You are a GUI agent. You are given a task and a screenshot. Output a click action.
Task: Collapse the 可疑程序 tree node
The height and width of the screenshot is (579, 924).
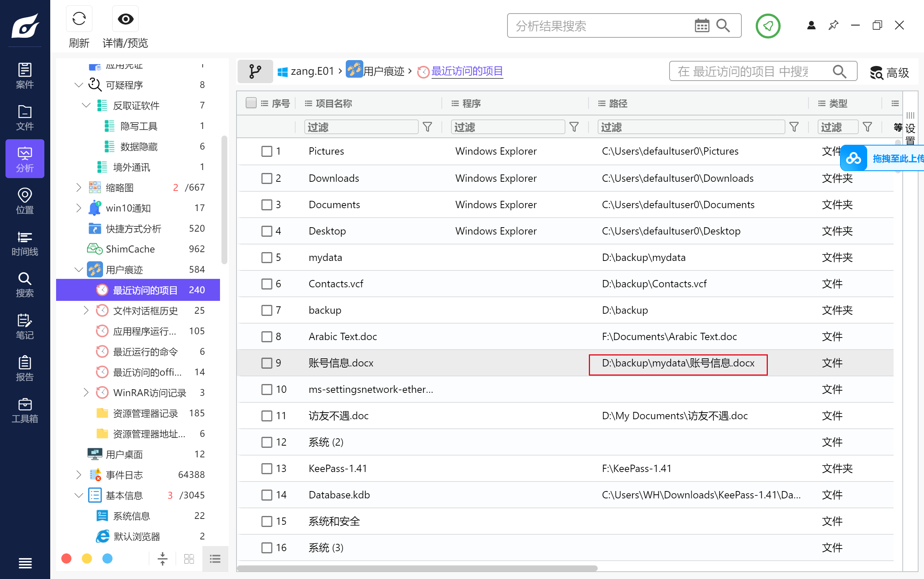(x=78, y=85)
